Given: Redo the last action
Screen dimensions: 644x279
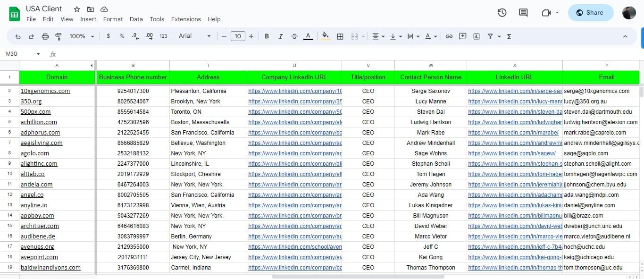Looking at the screenshot, I should (x=31, y=36).
